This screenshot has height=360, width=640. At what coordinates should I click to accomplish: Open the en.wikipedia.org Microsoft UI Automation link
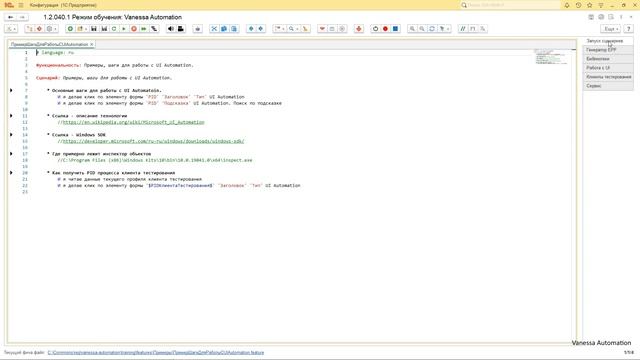point(133,122)
